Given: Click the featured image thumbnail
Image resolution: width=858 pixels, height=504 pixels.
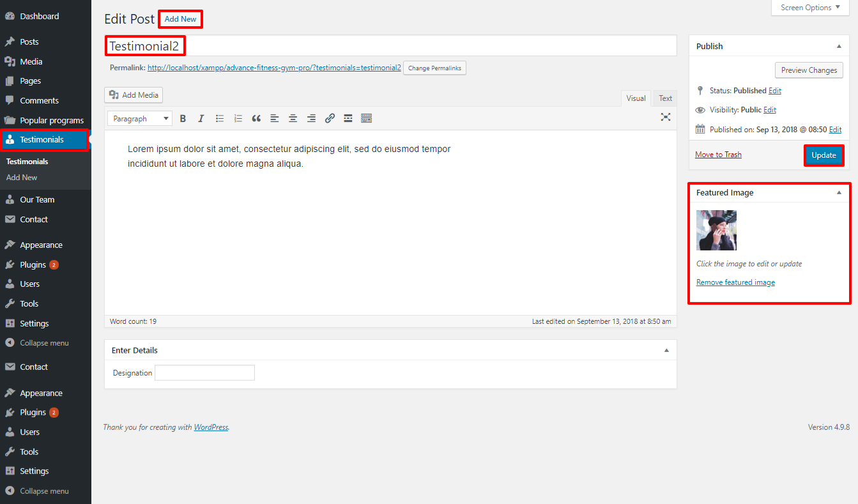Looking at the screenshot, I should 716,230.
